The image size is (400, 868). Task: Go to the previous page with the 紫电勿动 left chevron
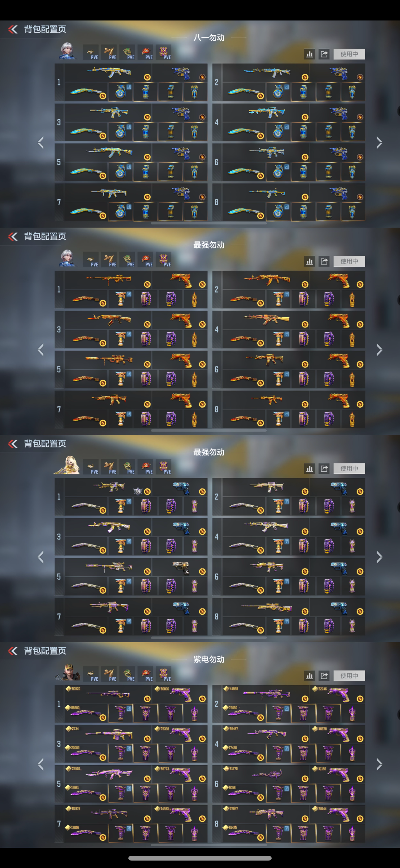tap(41, 764)
